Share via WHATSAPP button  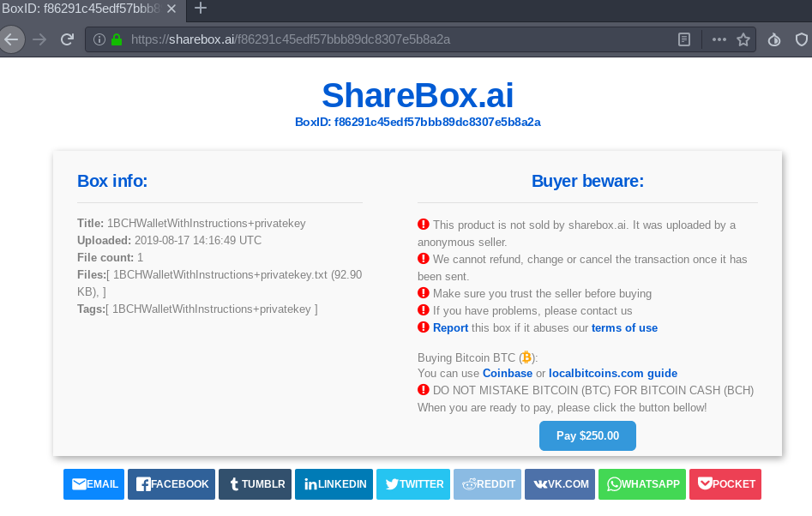[x=642, y=484]
